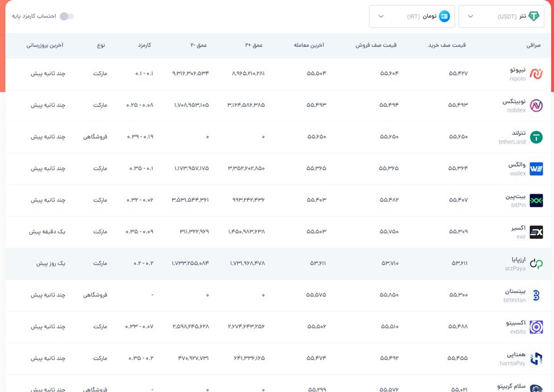Click the Nipoto exchange logo icon

pos(536,74)
